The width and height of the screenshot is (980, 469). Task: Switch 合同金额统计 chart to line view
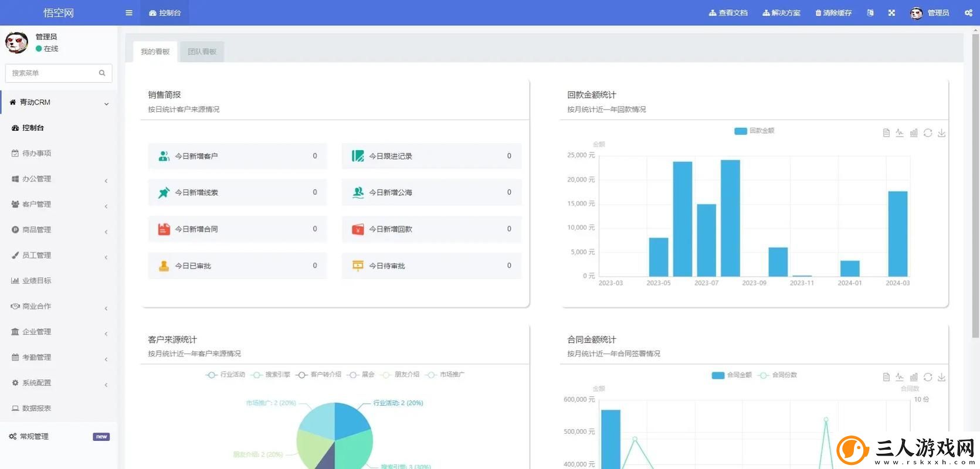coord(900,377)
